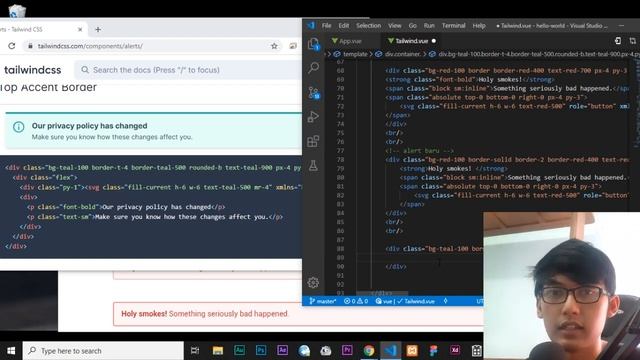
Task: Open a new browser tab
Action: [x=98, y=29]
